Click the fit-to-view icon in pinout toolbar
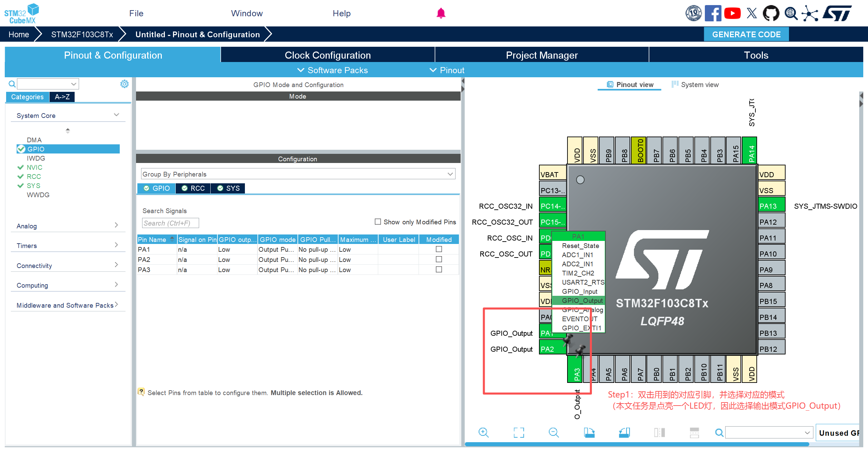This screenshot has height=452, width=868. pos(519,432)
